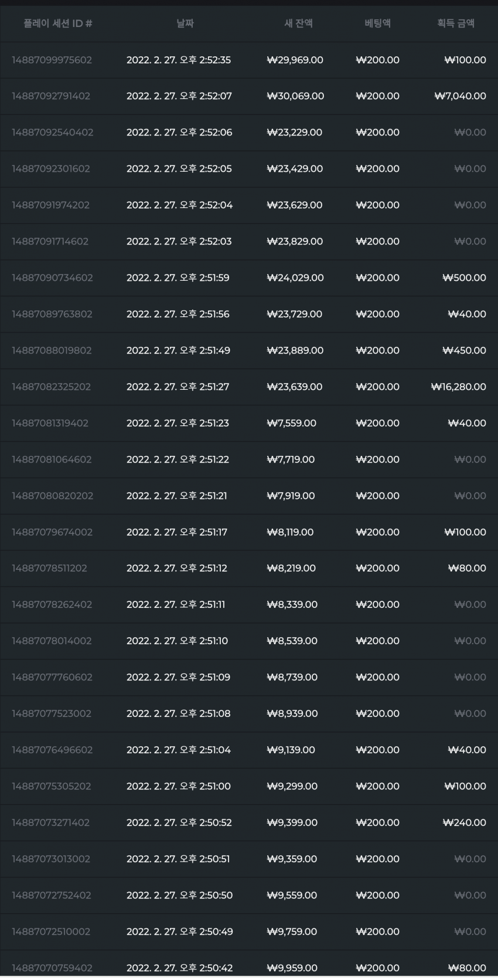498x980 pixels.
Task: Click the ₩16,280.00 win amount
Action: click(458, 387)
